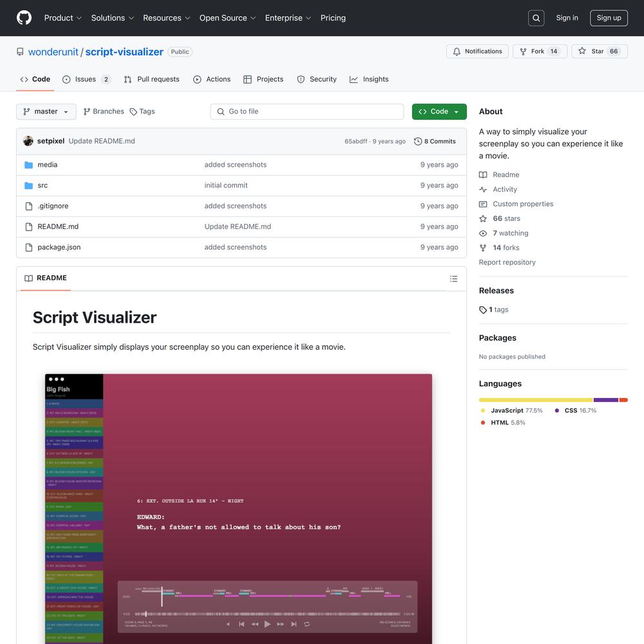The height and width of the screenshot is (644, 644).
Task: Click the book icon beside Readme link
Action: (483, 175)
